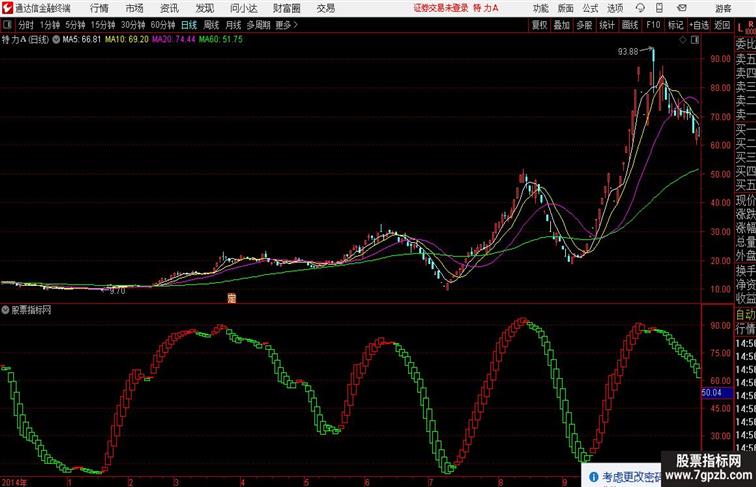The image size is (756, 487).
Task: Click the MA60: 51.75 indicator value
Action: pyautogui.click(x=221, y=40)
